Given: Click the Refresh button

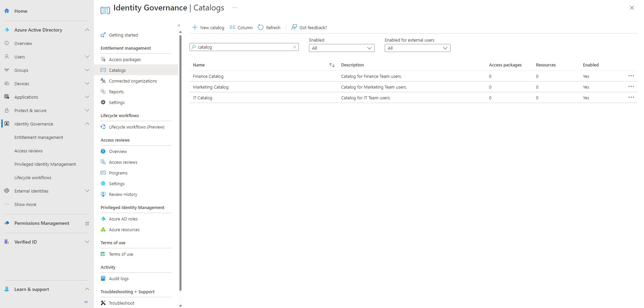Looking at the screenshot, I should click(269, 27).
